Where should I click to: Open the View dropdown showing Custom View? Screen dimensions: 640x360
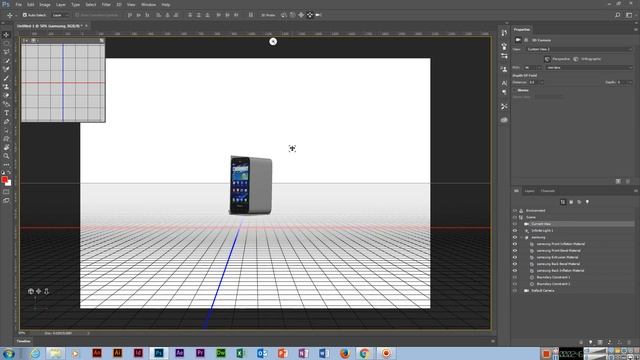click(579, 49)
